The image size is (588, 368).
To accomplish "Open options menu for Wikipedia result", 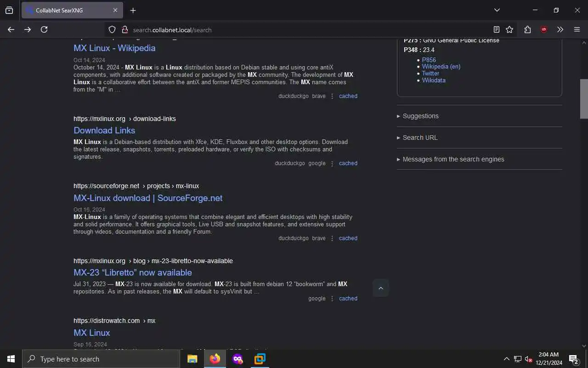I will [332, 96].
